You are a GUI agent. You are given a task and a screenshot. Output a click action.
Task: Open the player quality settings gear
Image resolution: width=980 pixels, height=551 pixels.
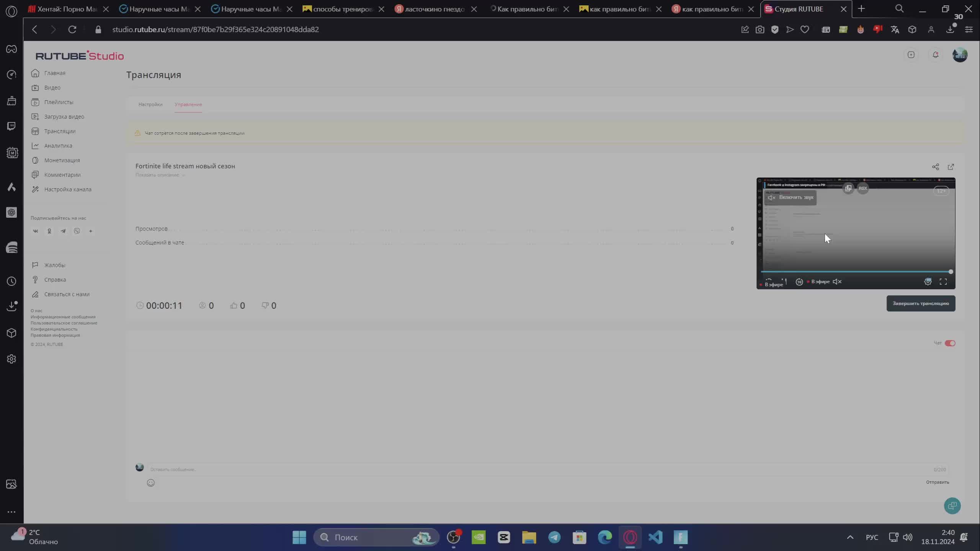point(928,282)
